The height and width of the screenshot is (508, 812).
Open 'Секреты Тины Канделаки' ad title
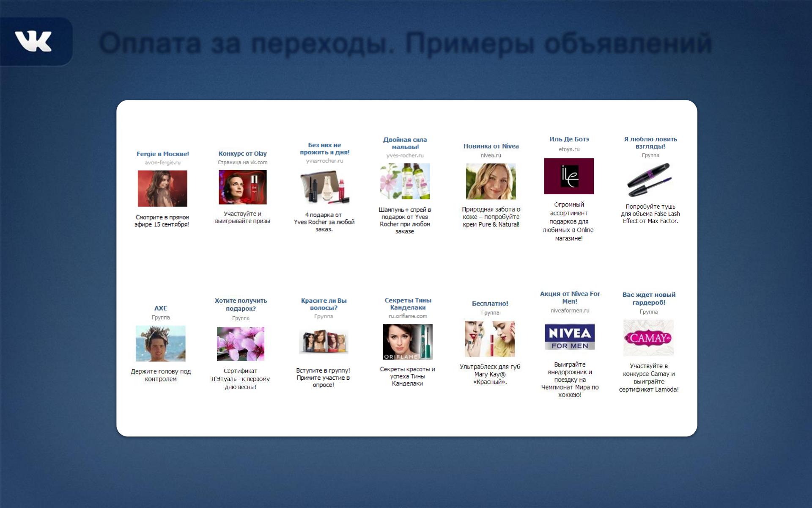408,304
